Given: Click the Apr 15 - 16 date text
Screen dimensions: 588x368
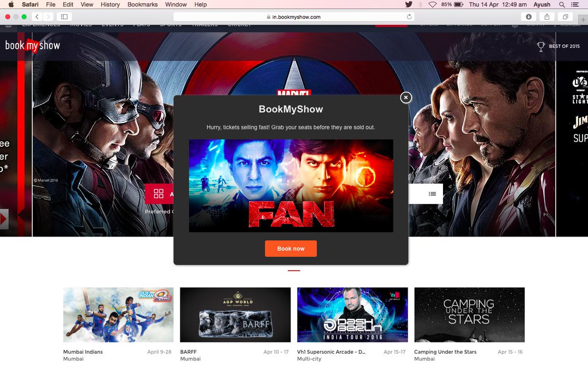Looking at the screenshot, I should 510,352.
